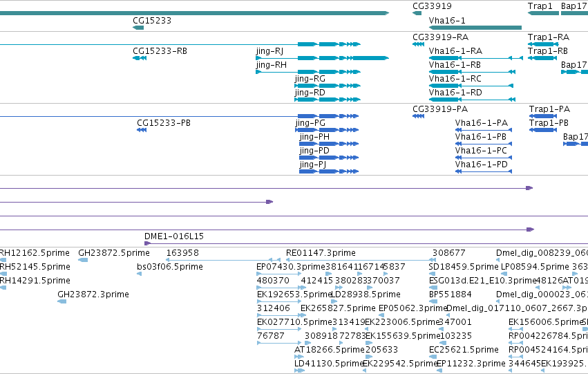Click the jing-PJ protein label
The height and width of the screenshot is (374, 588).
313,165
